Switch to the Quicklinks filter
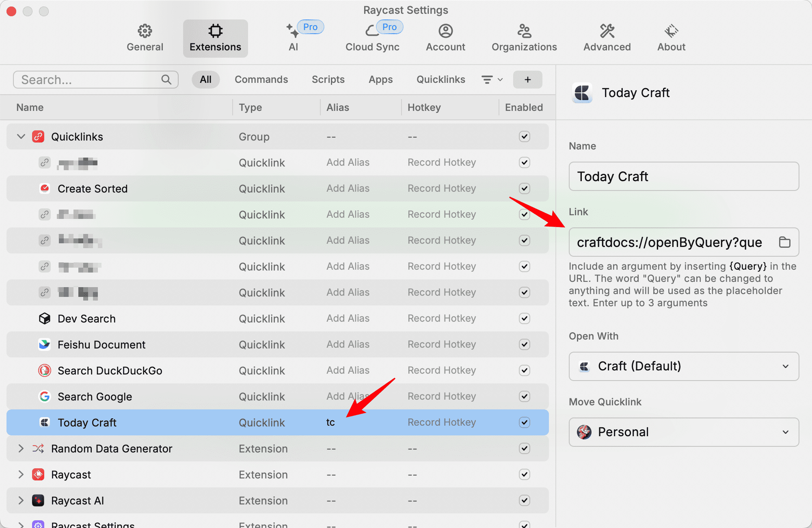This screenshot has width=812, height=528. (x=441, y=80)
